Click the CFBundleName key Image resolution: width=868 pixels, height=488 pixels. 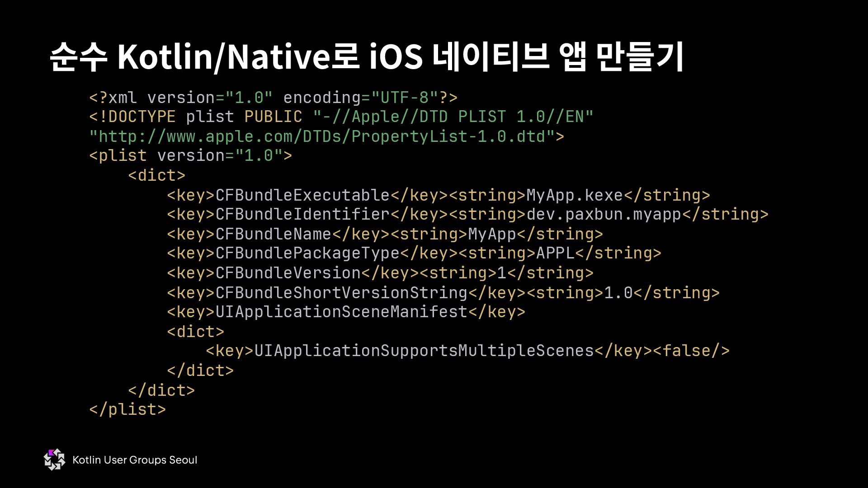coord(273,234)
